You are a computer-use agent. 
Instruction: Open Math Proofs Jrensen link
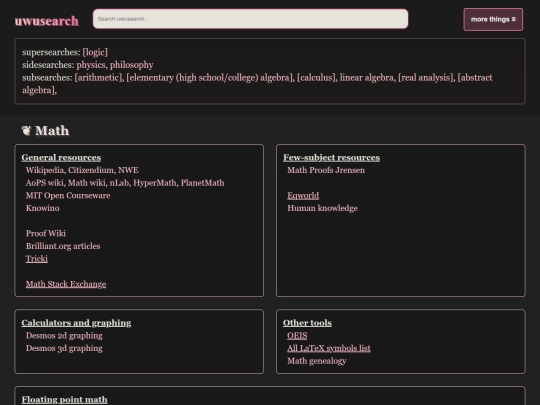pos(326,170)
